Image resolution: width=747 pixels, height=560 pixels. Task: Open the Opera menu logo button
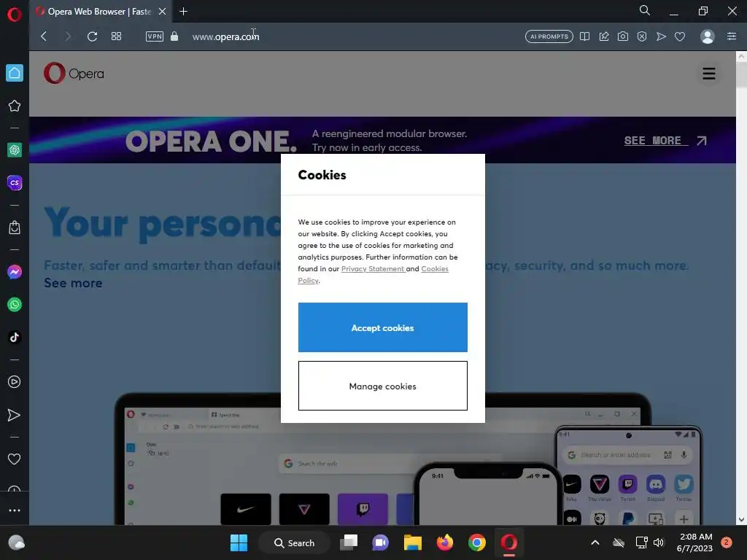[15, 15]
